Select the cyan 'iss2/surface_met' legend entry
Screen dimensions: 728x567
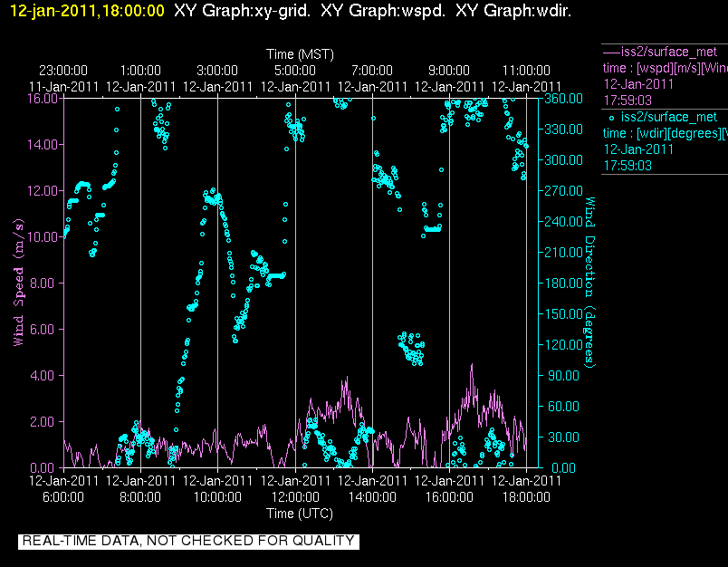(x=669, y=117)
